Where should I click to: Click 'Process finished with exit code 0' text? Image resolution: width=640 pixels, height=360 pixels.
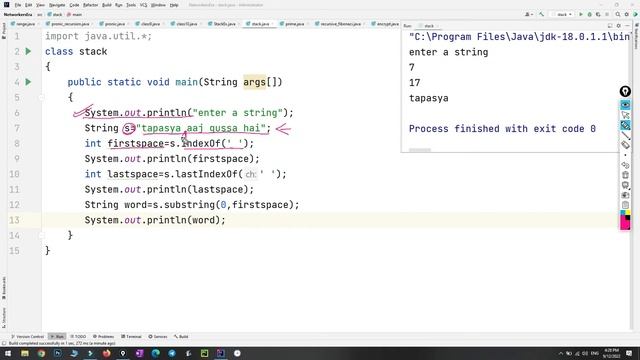[x=502, y=129]
